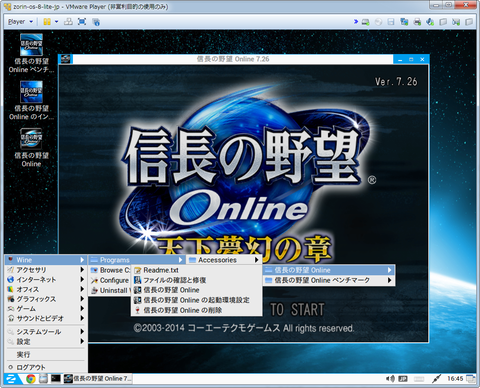Choose ファイルの確認と修復 menu entry
Image resolution: width=480 pixels, height=388 pixels.
[196, 280]
